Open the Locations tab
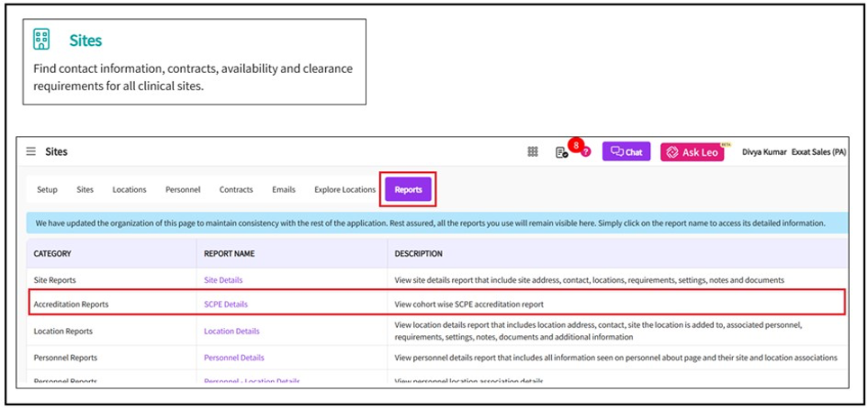This screenshot has width=868, height=409. (129, 190)
